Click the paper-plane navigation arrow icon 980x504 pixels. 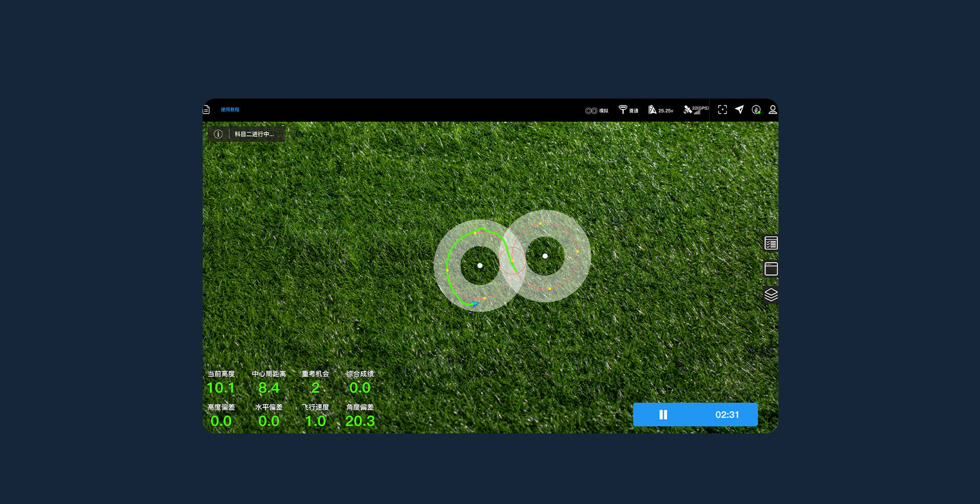739,110
